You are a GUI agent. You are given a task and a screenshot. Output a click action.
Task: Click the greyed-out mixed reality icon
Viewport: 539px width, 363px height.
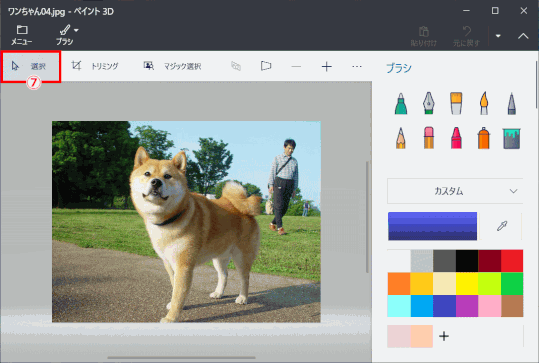pyautogui.click(x=236, y=66)
